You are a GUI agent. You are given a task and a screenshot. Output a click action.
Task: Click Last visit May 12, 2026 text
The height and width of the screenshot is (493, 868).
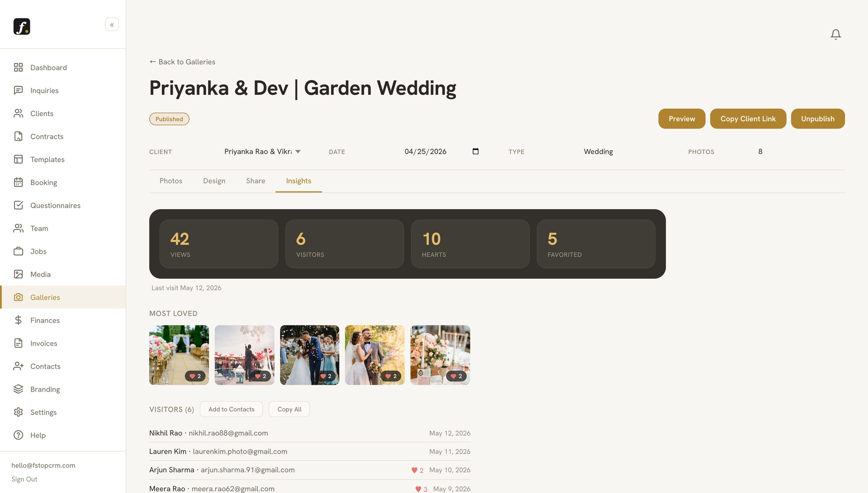pos(186,288)
